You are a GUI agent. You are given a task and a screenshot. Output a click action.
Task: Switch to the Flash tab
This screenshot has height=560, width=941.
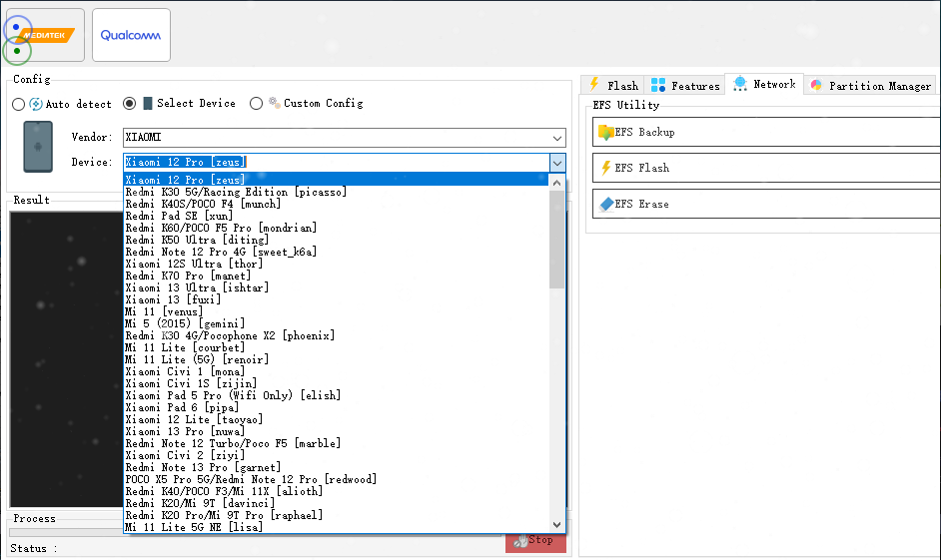tap(613, 86)
